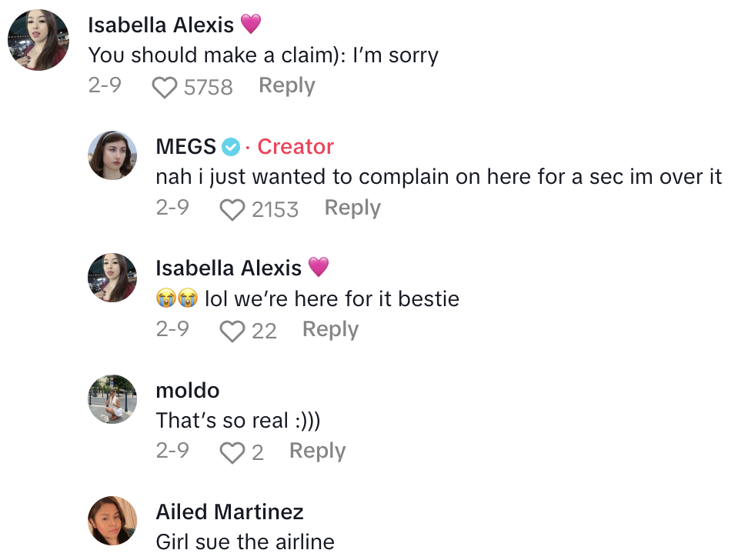The image size is (748, 560).
Task: Open the avatar beside "You should make a claim"
Action: point(38,40)
